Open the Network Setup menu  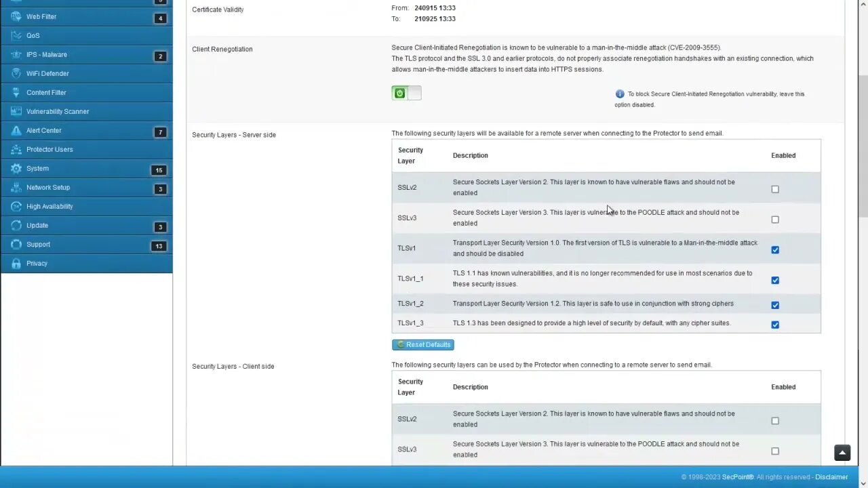coord(87,187)
